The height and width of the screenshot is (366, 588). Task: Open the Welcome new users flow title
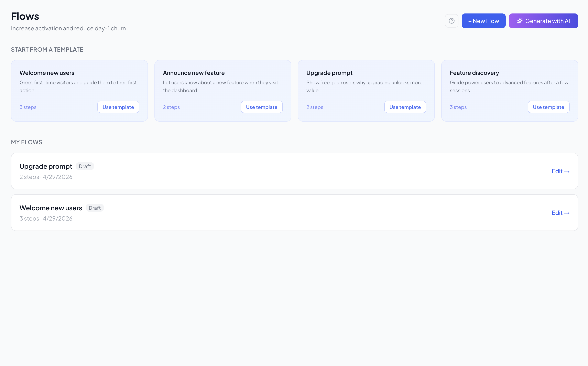point(51,208)
